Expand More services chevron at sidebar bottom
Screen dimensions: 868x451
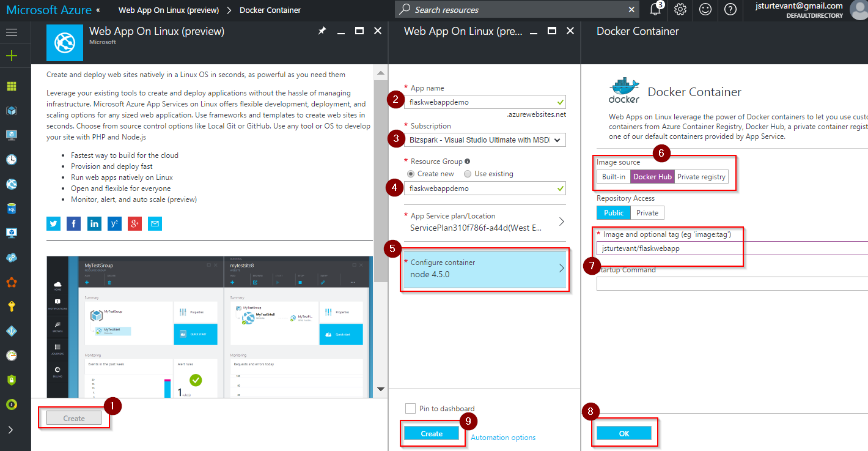point(11,430)
